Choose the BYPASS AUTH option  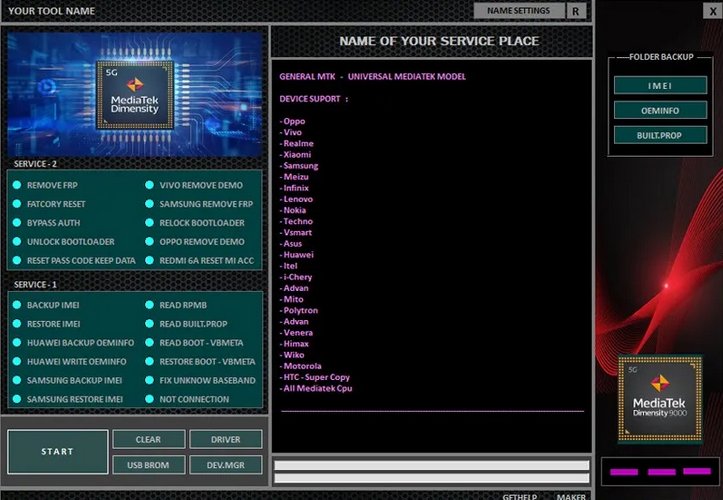coord(47,223)
